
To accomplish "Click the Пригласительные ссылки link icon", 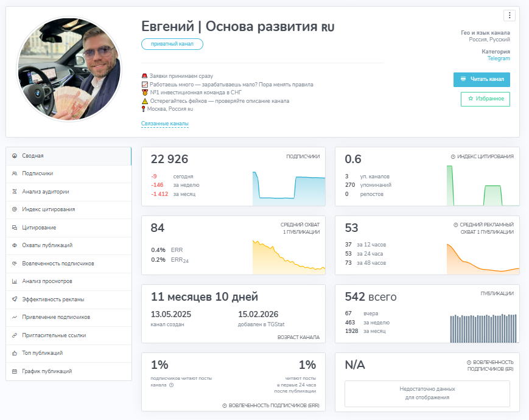I will tap(15, 335).
